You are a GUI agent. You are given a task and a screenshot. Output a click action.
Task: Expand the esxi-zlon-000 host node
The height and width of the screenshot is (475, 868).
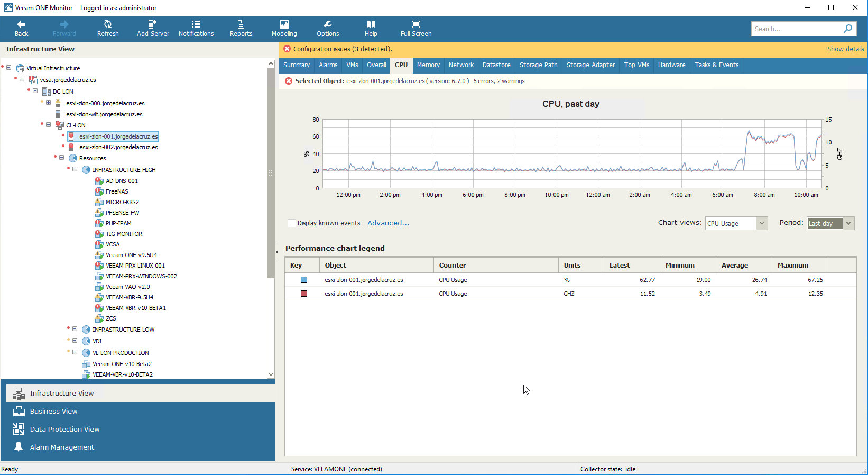pyautogui.click(x=49, y=103)
